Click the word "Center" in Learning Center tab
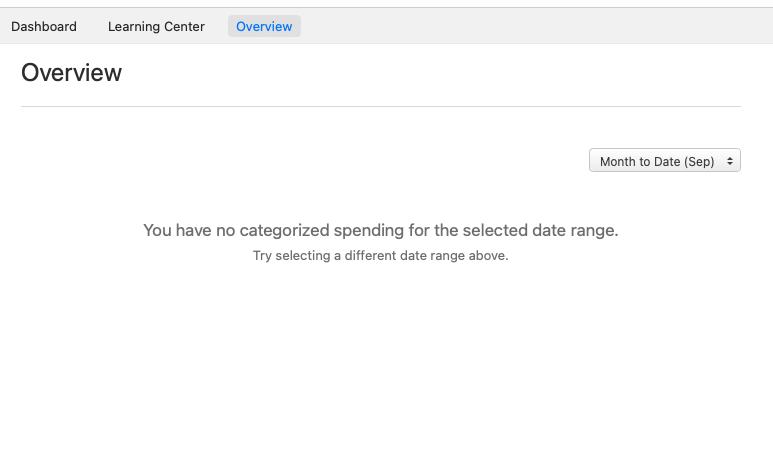 [182, 27]
